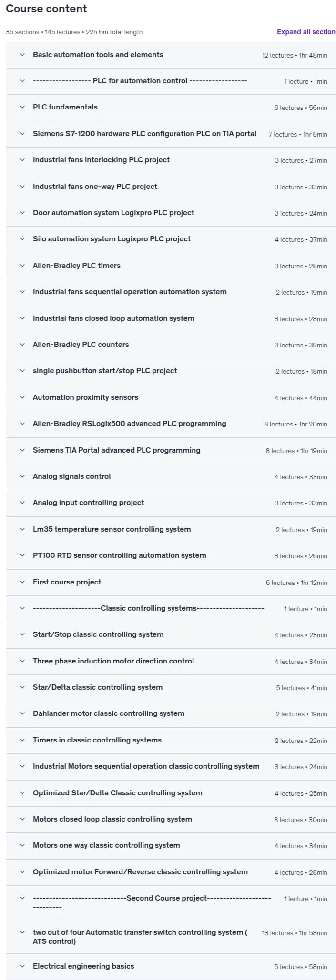Expand Dahlander motor classic controlling system
The image size is (336, 980).
click(x=171, y=713)
